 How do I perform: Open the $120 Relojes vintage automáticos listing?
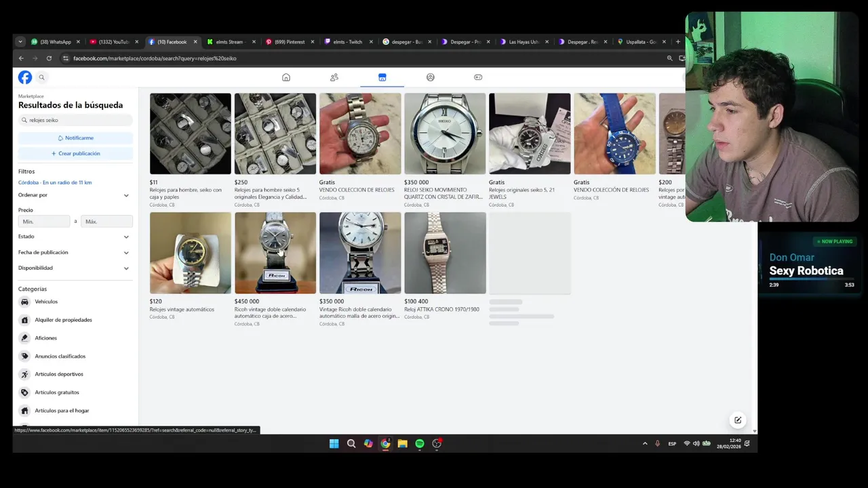pyautogui.click(x=191, y=266)
